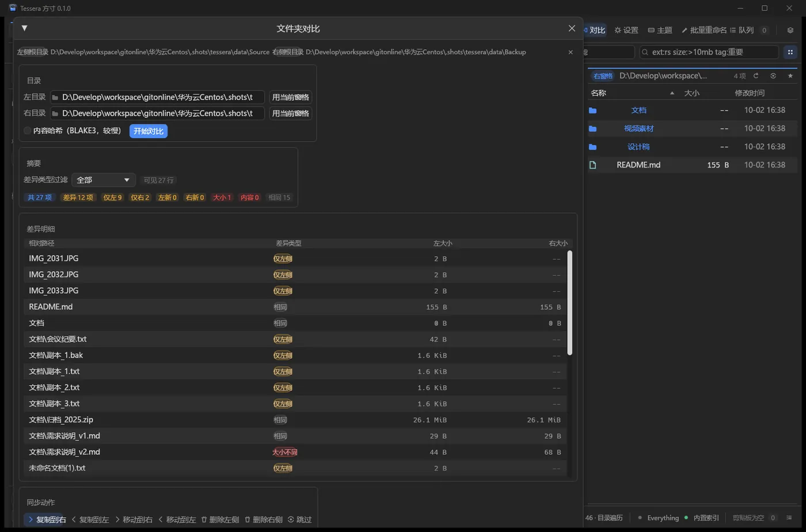Click the folder icon of the 设计稿 row
806x532 pixels.
pyautogui.click(x=593, y=147)
